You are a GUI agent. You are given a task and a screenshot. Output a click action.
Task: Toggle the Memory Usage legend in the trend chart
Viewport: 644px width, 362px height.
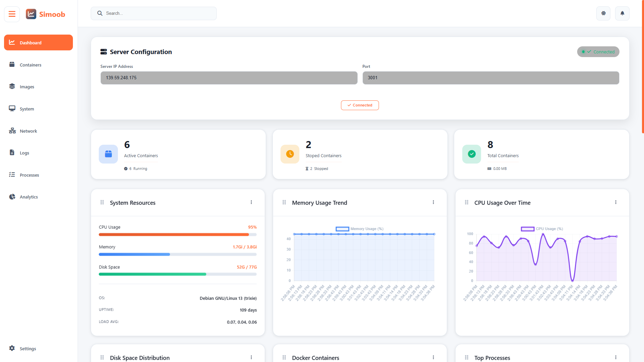pos(359,229)
